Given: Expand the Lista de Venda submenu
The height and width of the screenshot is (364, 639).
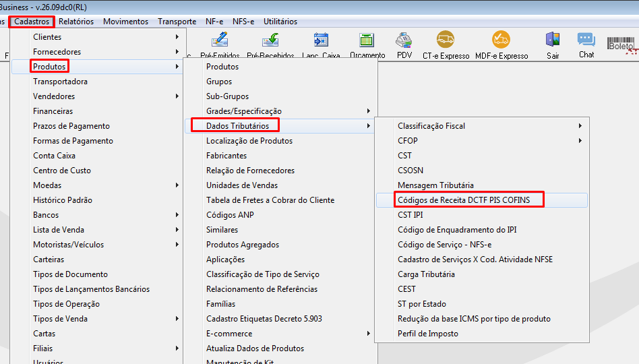Looking at the screenshot, I should tap(98, 229).
